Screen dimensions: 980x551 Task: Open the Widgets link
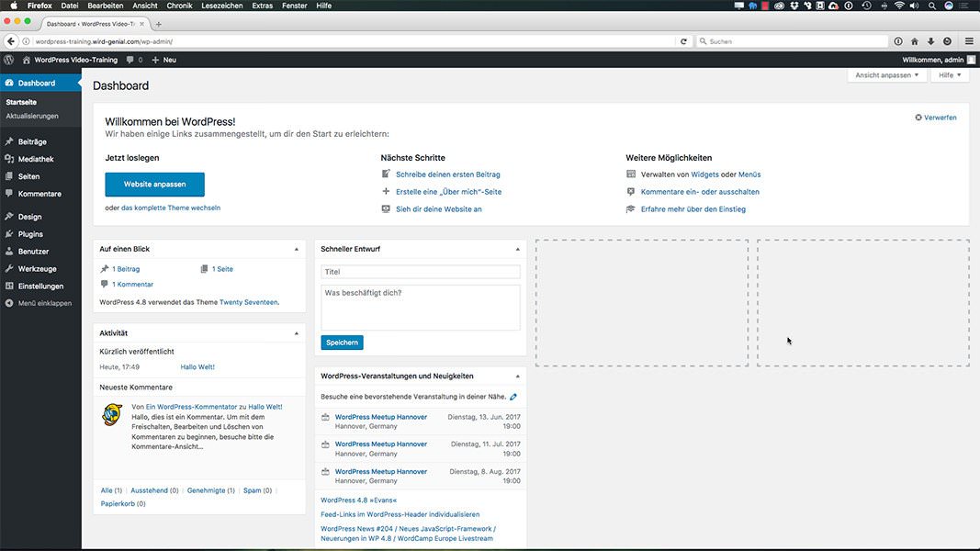[x=704, y=174]
